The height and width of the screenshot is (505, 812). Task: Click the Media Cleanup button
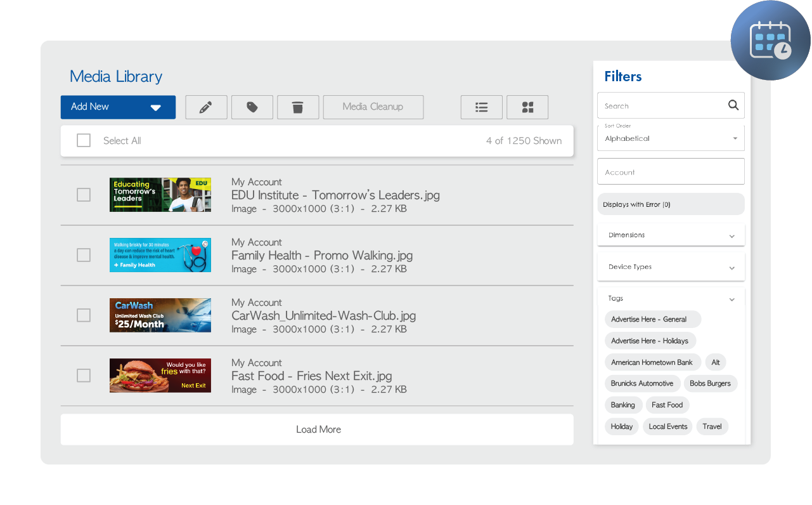[x=373, y=107]
